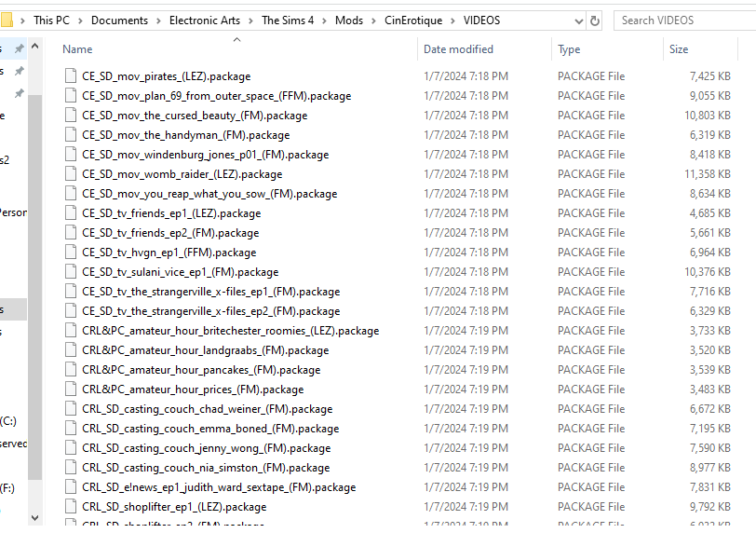The height and width of the screenshot is (533, 756).
Task: Click the navigation pane vertical scrollbar thumb
Action: 34,287
